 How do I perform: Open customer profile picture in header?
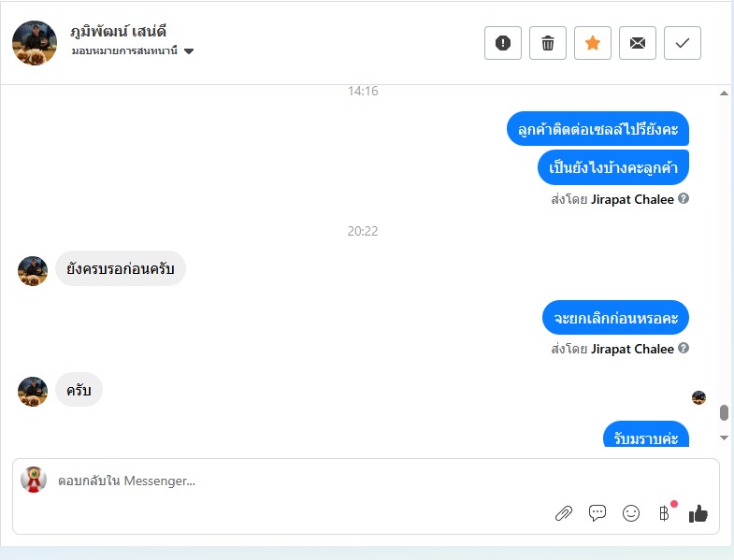(35, 43)
